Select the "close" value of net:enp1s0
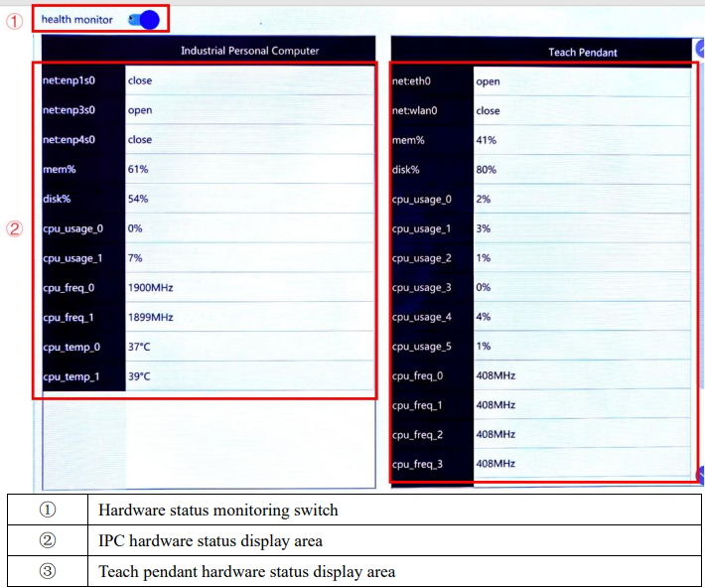This screenshot has width=705, height=588. coord(140,80)
